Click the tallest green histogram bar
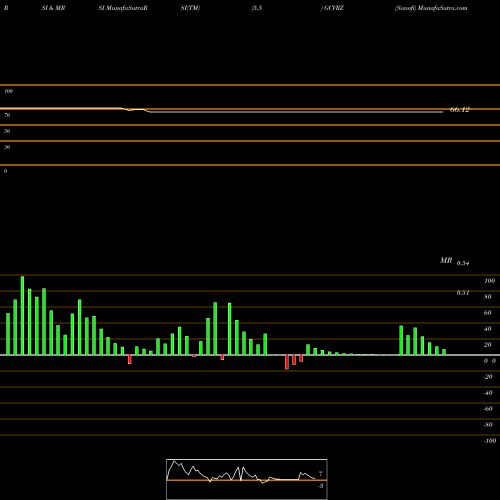 pos(22,315)
